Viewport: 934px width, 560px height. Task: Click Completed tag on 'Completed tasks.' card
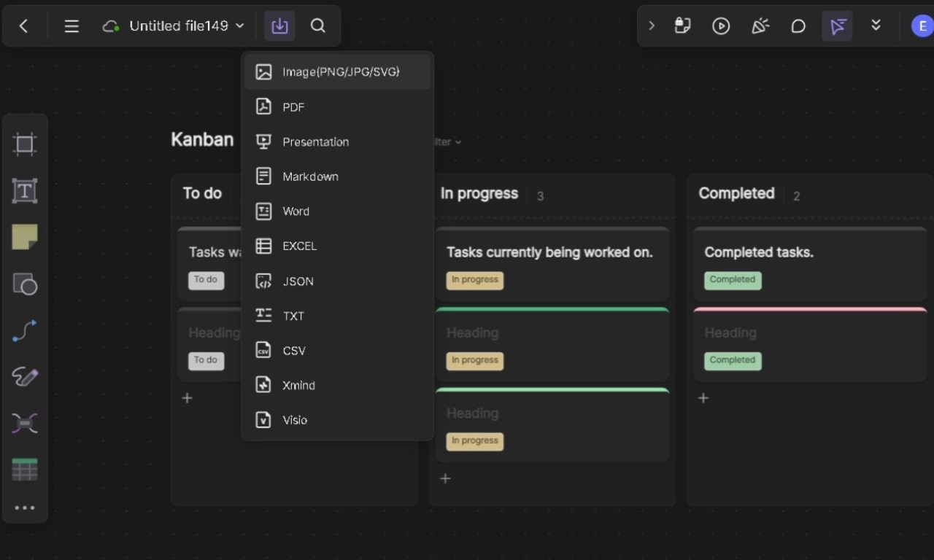733,280
